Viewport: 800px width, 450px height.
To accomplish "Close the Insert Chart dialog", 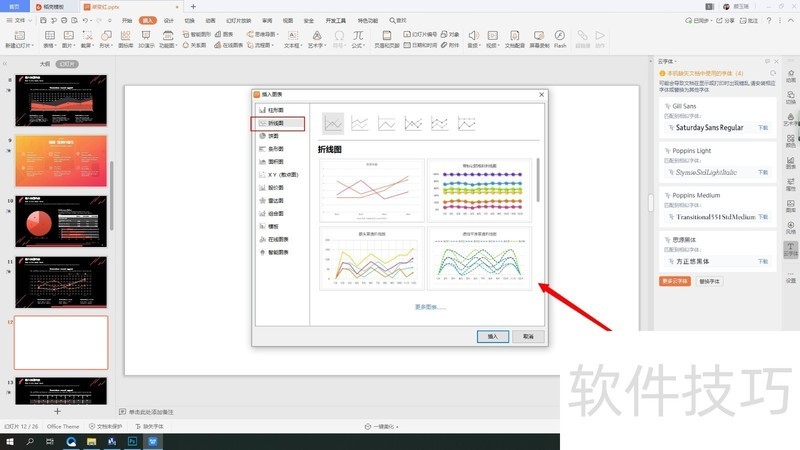I will pos(541,94).
